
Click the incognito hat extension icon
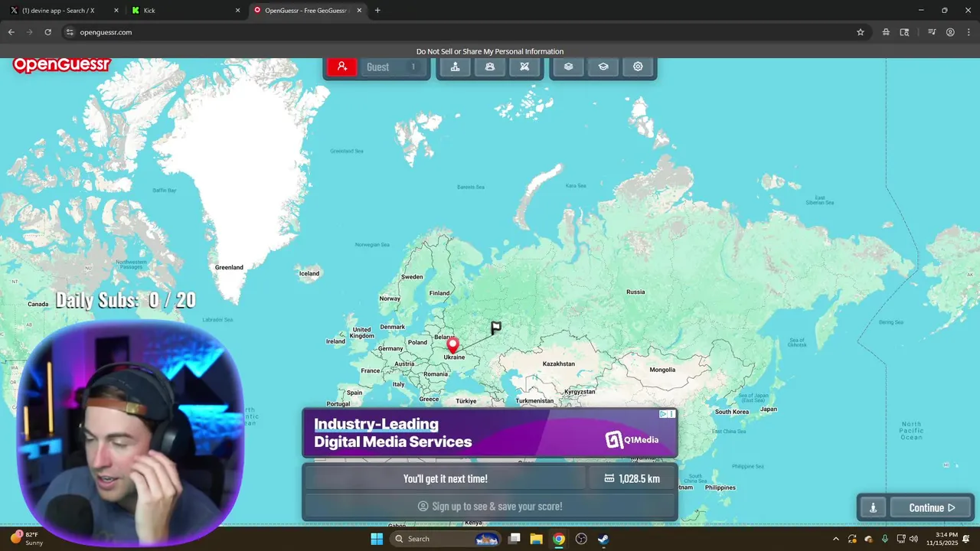(886, 32)
